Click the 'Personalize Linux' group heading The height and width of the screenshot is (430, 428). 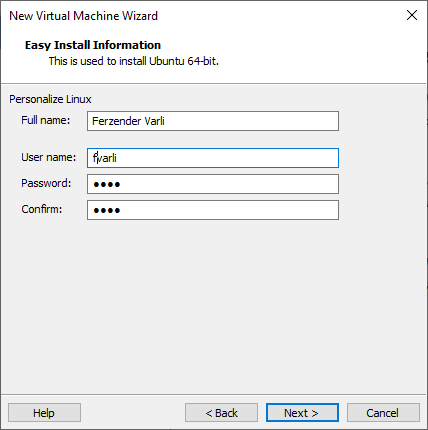(x=50, y=99)
